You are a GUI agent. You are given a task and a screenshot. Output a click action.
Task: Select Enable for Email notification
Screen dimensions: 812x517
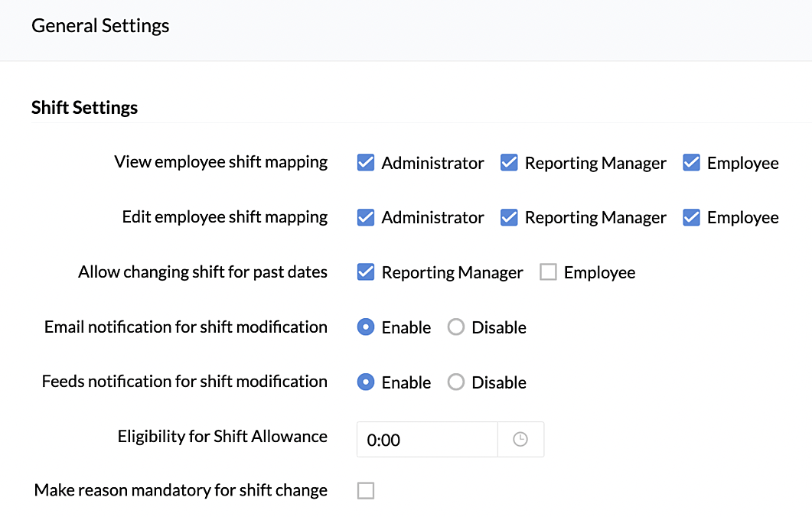366,327
